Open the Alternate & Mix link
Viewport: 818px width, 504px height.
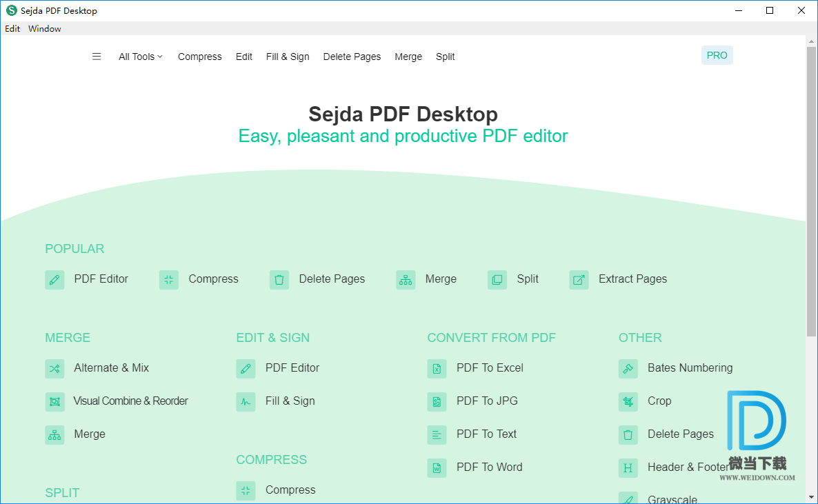click(x=112, y=367)
